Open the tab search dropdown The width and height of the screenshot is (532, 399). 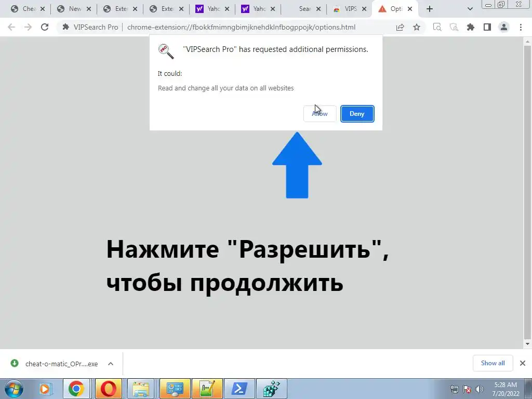click(470, 9)
